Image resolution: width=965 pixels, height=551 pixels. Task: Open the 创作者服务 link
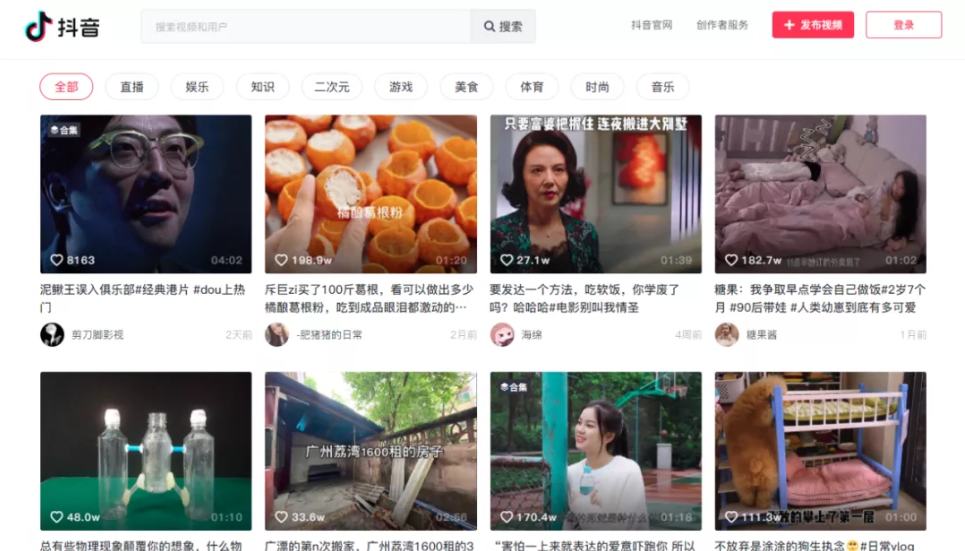(x=722, y=25)
